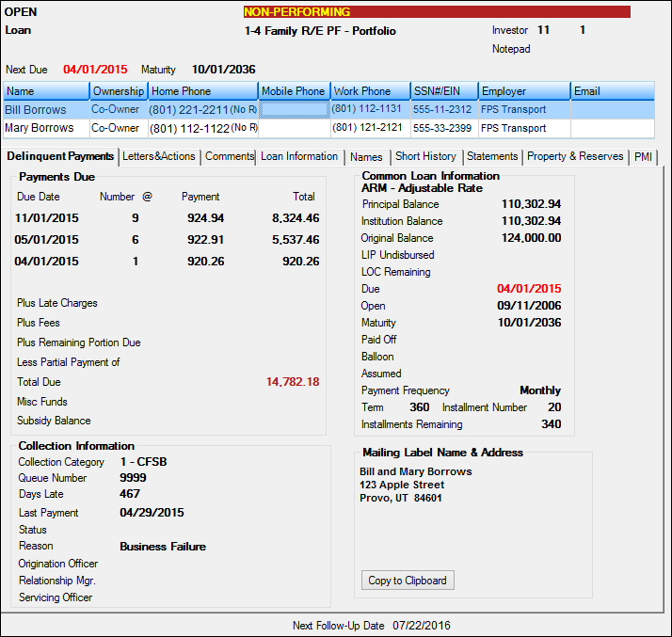Click the Installments Remaining value 340
The height and width of the screenshot is (637, 672).
click(x=551, y=424)
